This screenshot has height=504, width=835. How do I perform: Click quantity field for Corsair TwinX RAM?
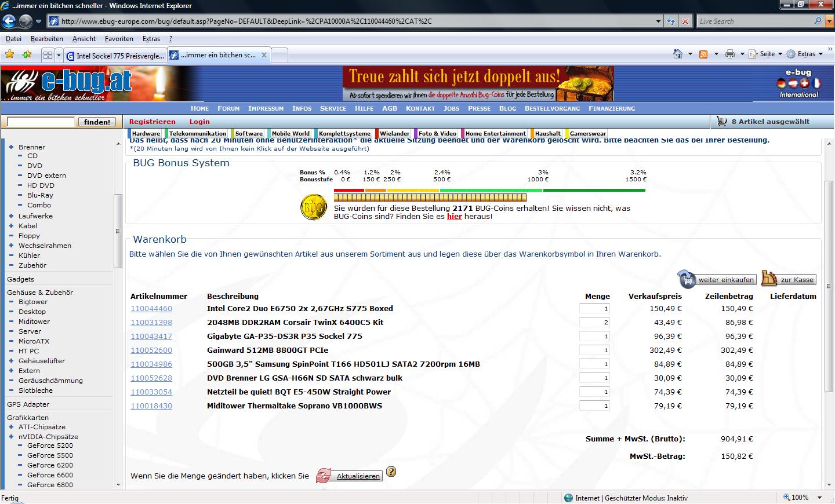[594, 323]
